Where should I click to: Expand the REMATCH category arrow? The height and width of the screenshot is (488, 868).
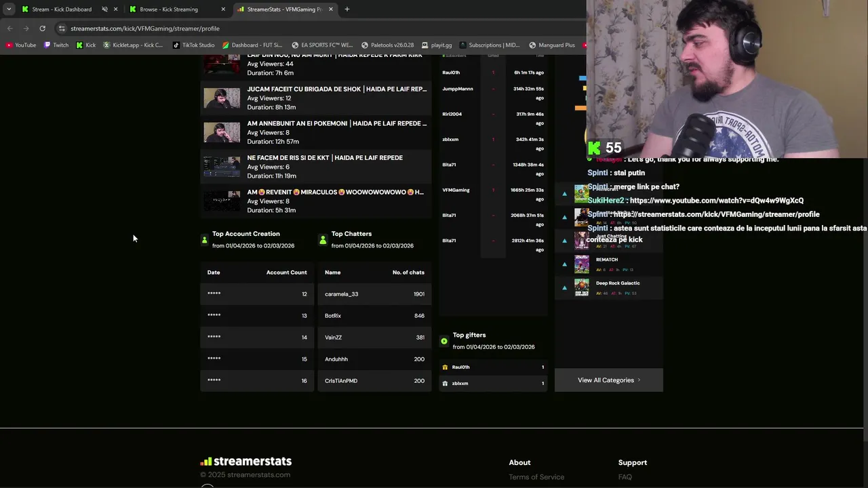pos(564,264)
